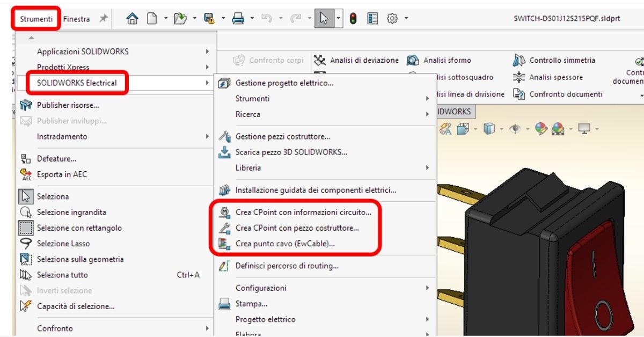Click Scarica pezzo 3D SOLIDWORKS
644x337 pixels.
point(290,152)
